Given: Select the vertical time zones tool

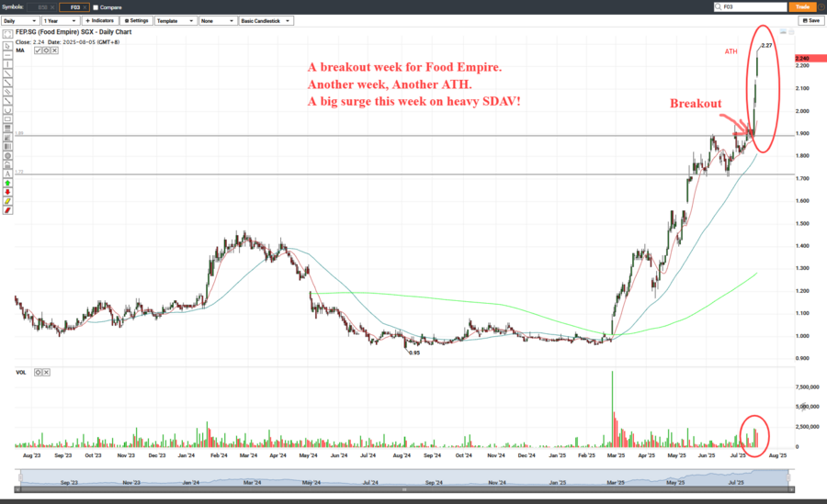Looking at the screenshot, I should [x=7, y=146].
